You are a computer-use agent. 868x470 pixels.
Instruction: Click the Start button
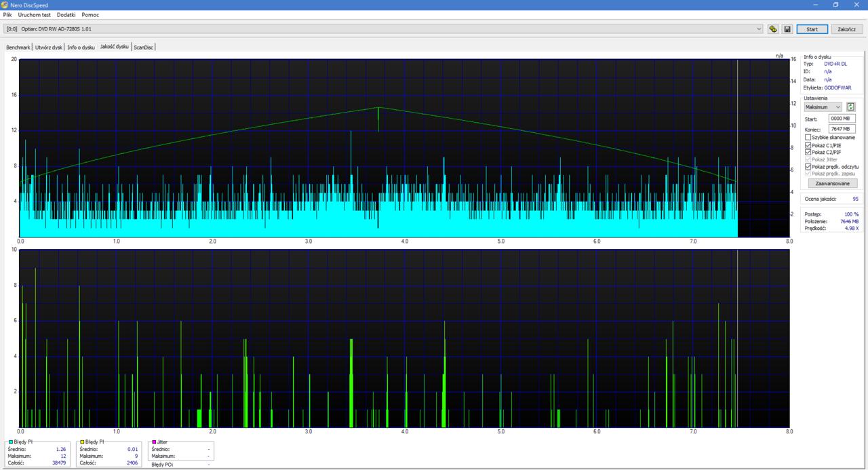point(812,29)
